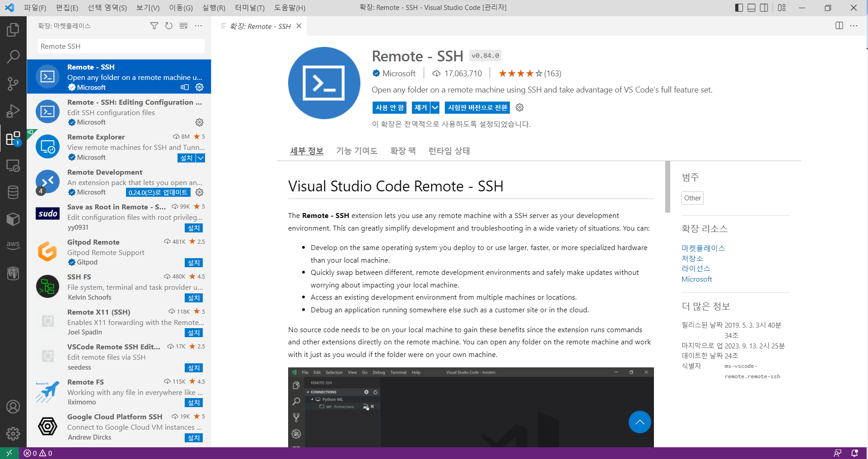This screenshot has width=868, height=459.
Task: Switch to the 기능 기여도 tab
Action: tap(357, 151)
